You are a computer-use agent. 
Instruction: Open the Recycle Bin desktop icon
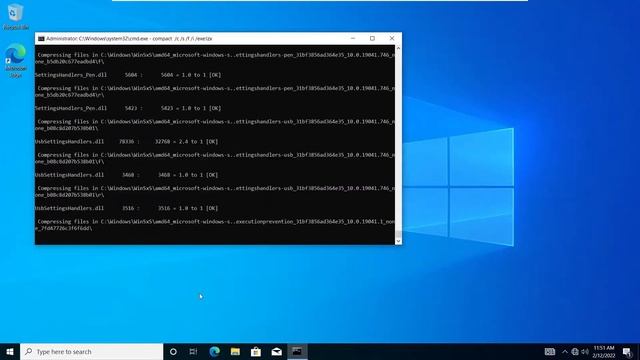16,17
